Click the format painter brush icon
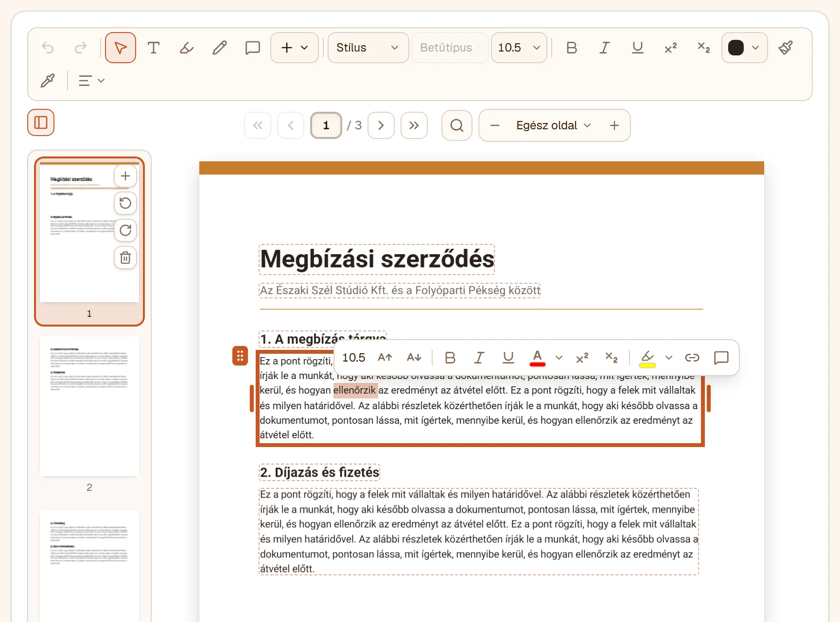The image size is (840, 622). click(x=786, y=48)
